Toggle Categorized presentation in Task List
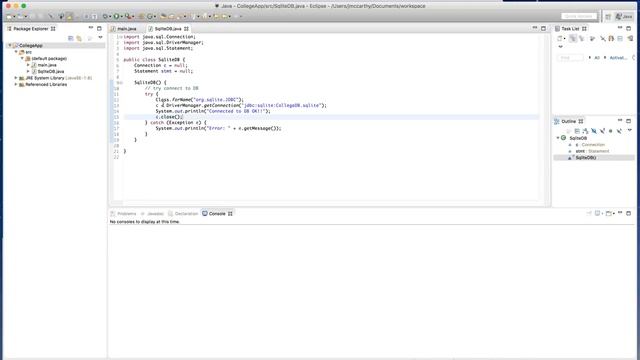The height and width of the screenshot is (360, 640). pyautogui.click(x=573, y=38)
